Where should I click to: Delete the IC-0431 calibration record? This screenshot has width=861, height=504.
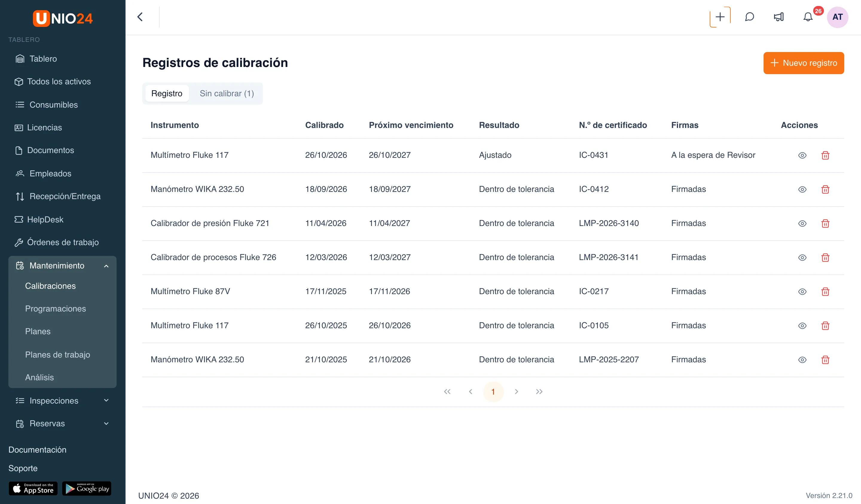coord(825,155)
